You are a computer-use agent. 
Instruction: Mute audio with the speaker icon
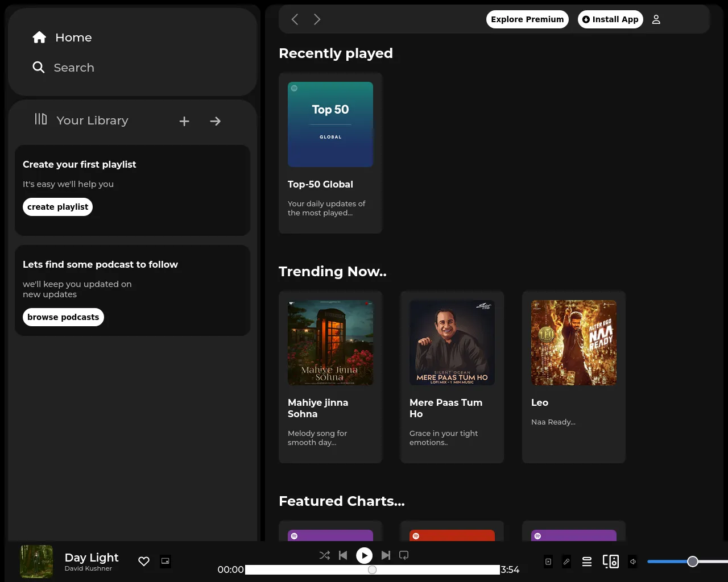click(x=633, y=562)
